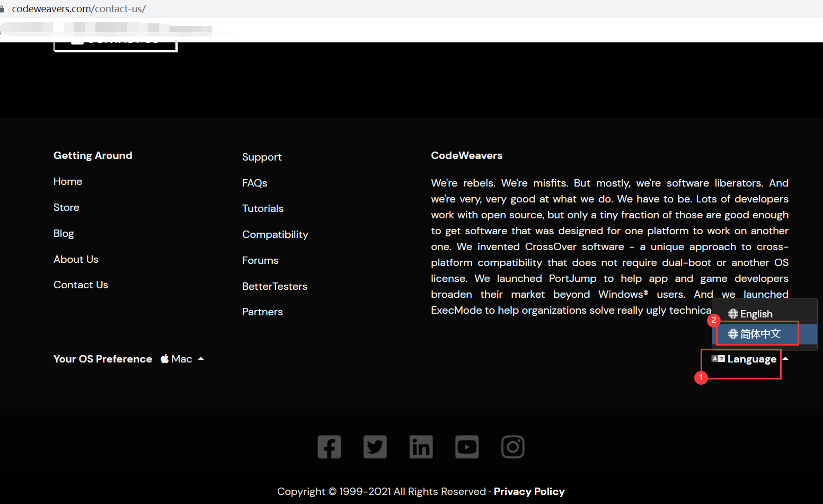Select 简体中文 from the language menu

[760, 334]
